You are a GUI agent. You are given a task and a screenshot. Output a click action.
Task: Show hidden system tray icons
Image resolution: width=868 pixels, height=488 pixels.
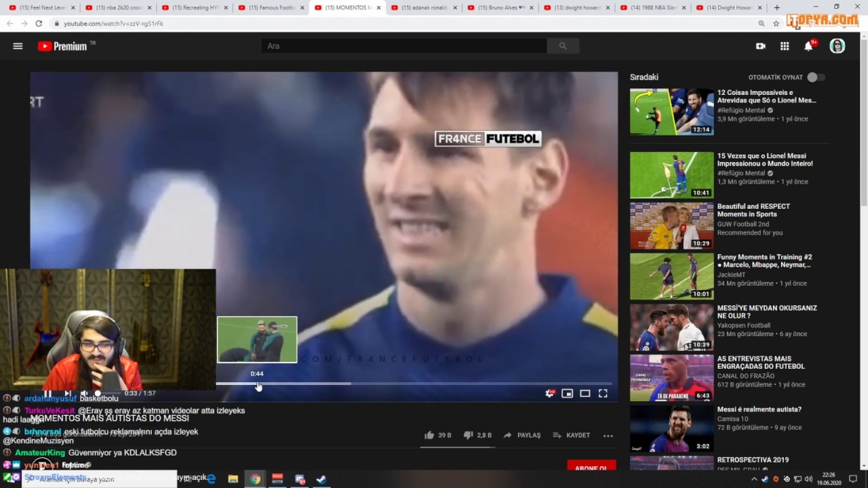tap(754, 479)
